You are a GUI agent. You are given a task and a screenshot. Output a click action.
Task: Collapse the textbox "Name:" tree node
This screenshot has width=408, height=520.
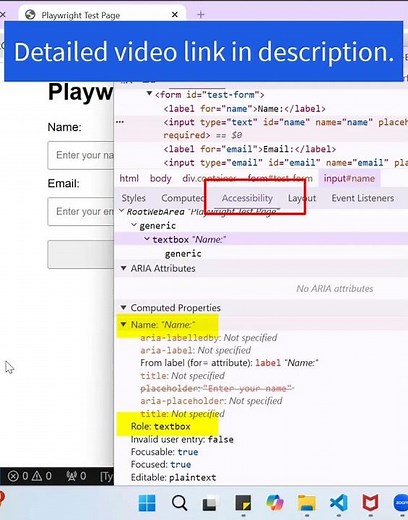pos(147,239)
